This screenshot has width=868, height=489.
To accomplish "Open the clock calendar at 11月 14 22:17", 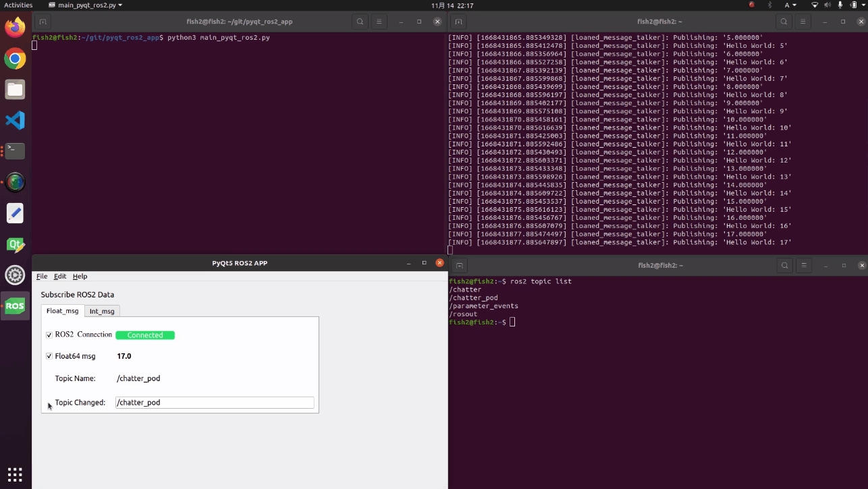I will coord(453,5).
